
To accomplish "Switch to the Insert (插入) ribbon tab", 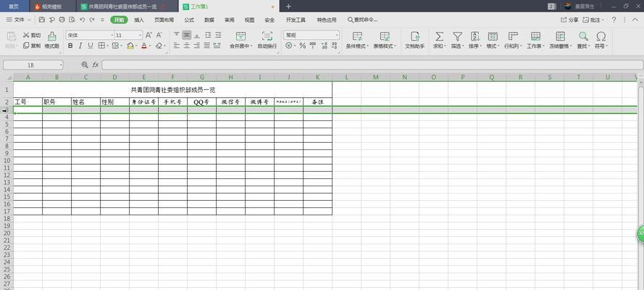I will [139, 20].
